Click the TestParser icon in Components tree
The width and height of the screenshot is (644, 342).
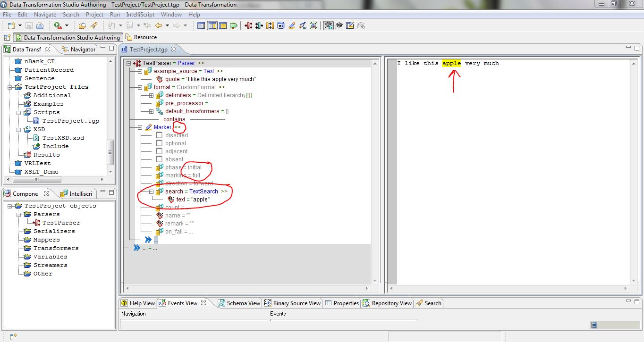[36, 223]
